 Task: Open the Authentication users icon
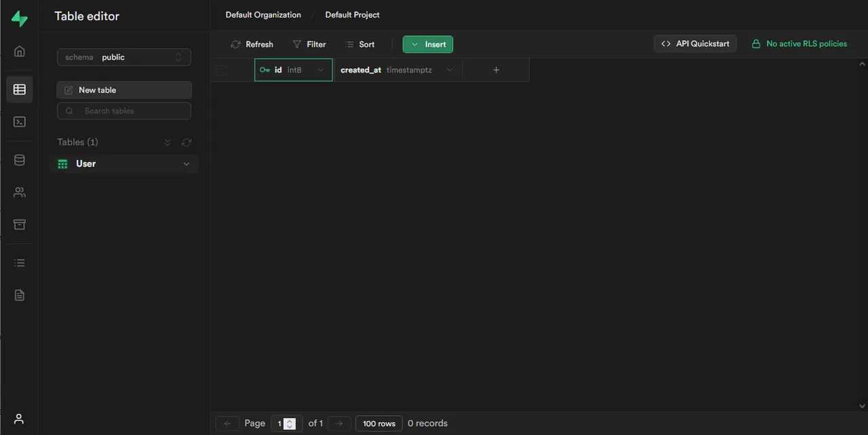coord(20,192)
